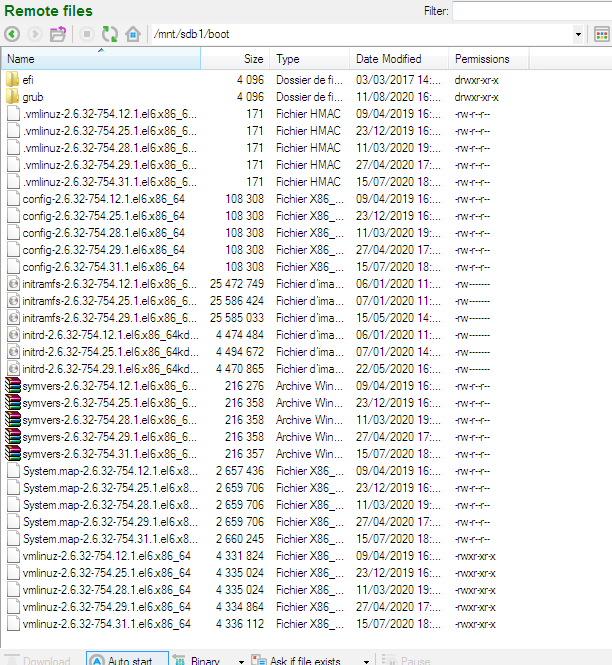Go to parent folder icon
This screenshot has height=665, width=612.
pyautogui.click(x=59, y=34)
